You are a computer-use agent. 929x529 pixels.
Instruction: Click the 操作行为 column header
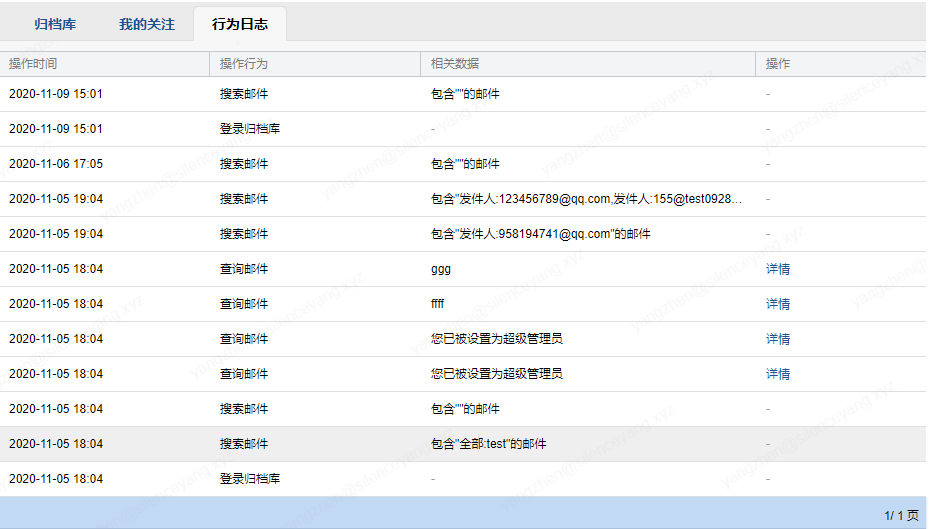tap(244, 63)
